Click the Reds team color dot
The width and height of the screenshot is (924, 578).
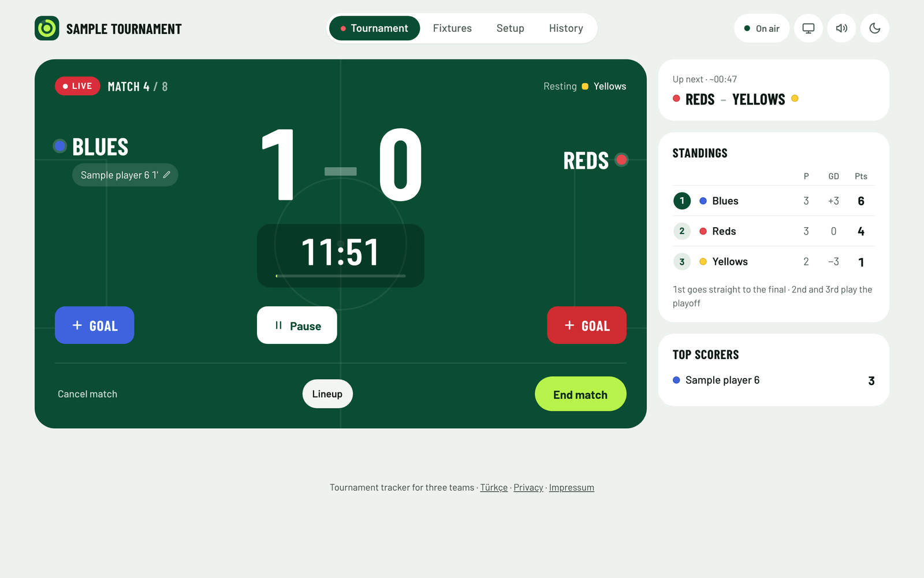click(x=621, y=160)
